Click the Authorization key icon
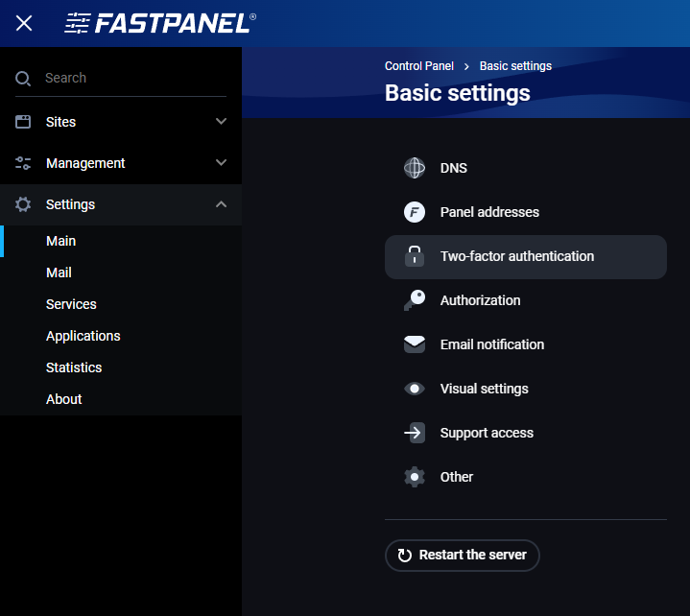The height and width of the screenshot is (616, 690). coord(414,300)
